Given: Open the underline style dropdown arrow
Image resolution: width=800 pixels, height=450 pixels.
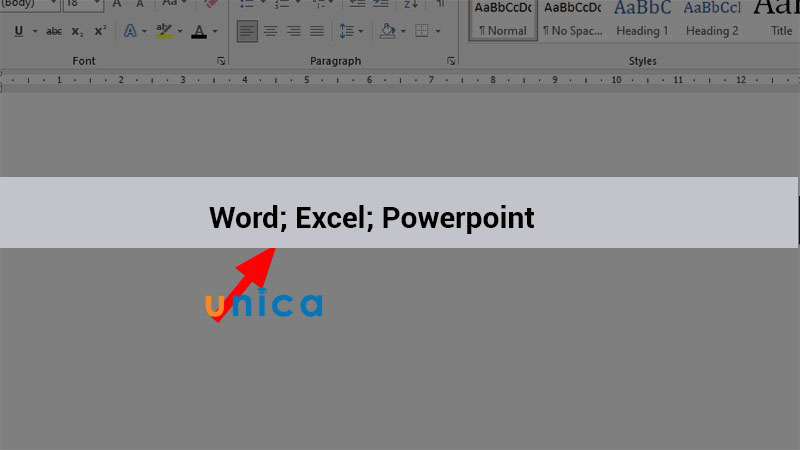Looking at the screenshot, I should pyautogui.click(x=35, y=31).
